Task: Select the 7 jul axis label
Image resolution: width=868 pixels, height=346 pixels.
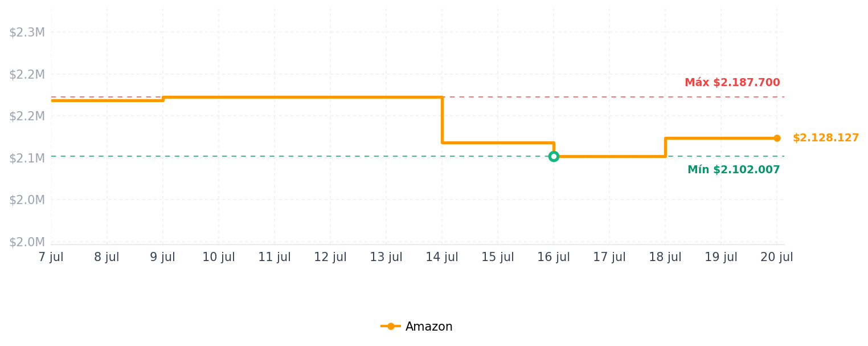Action: click(x=51, y=257)
